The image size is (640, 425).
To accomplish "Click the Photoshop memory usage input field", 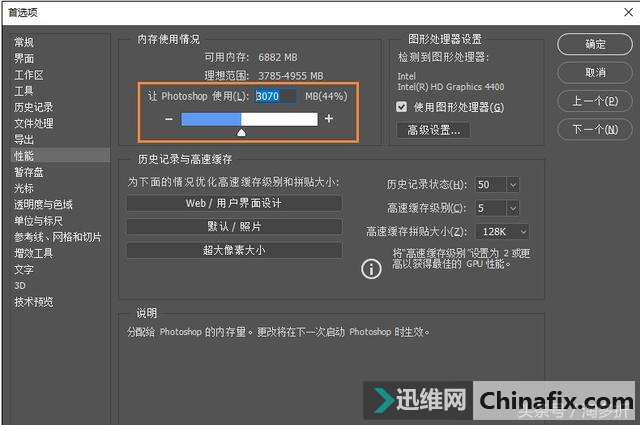I will [274, 96].
